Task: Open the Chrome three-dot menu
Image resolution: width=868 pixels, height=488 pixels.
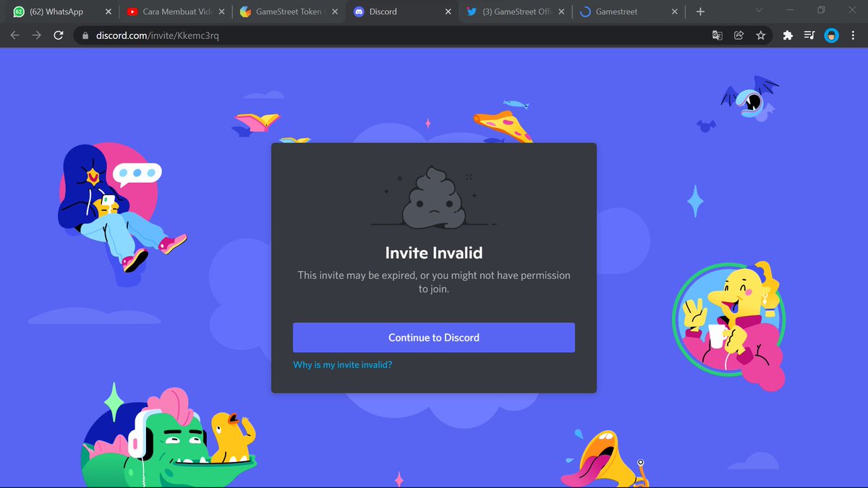Action: point(854,35)
